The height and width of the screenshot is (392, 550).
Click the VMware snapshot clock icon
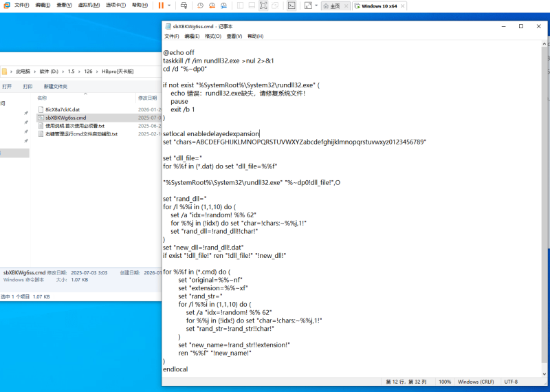200,6
